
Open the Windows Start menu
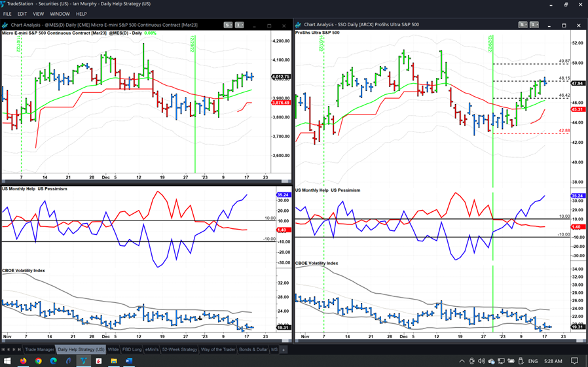click(7, 361)
